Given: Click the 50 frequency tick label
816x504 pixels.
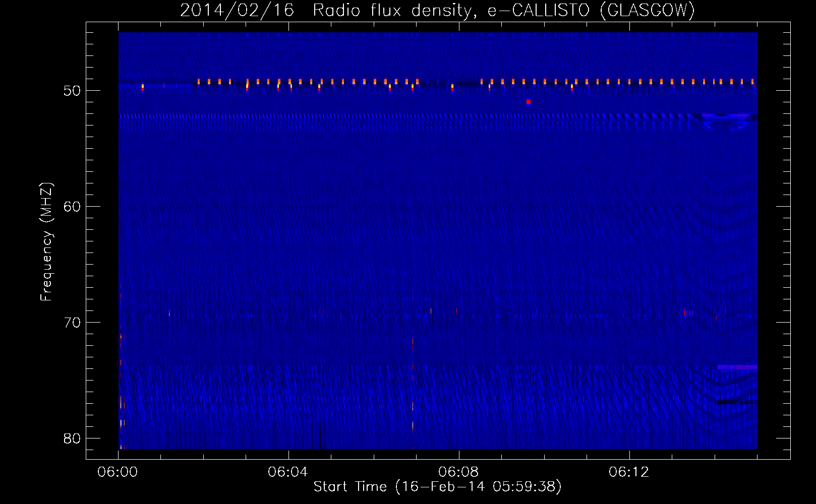Looking at the screenshot, I should coord(72,91).
